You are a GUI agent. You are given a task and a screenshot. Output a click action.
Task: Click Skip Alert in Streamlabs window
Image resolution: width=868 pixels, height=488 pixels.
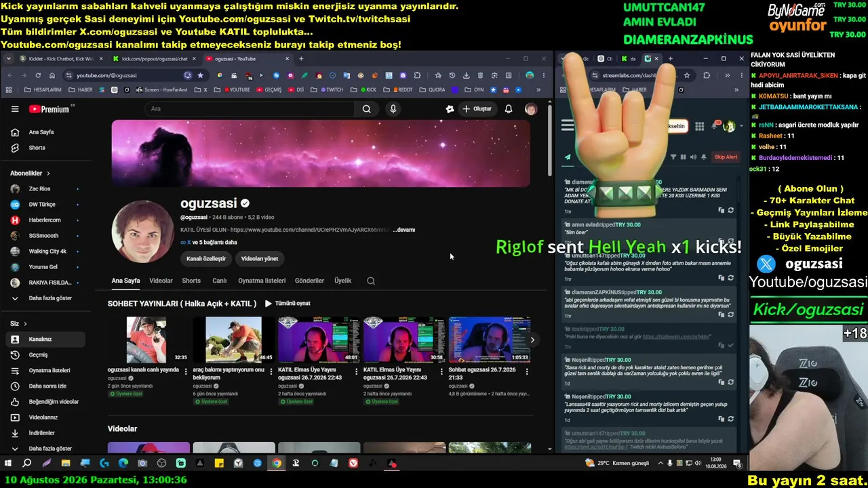pyautogui.click(x=726, y=157)
